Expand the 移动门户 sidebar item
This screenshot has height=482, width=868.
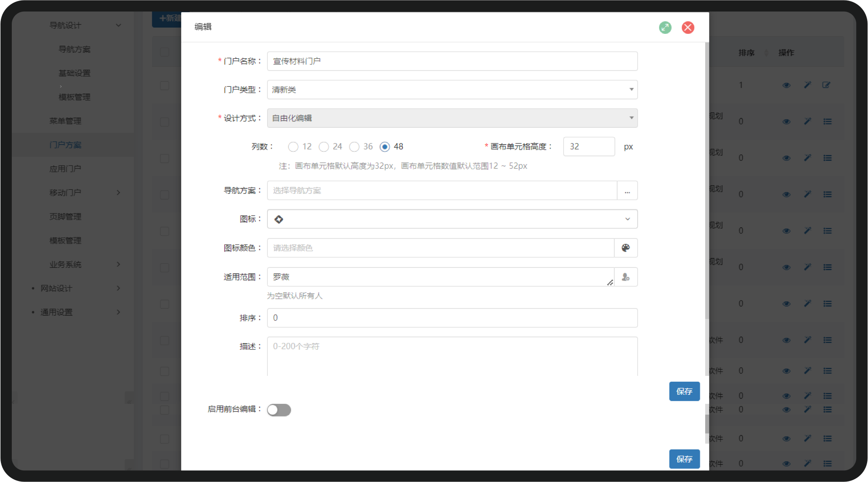(118, 193)
